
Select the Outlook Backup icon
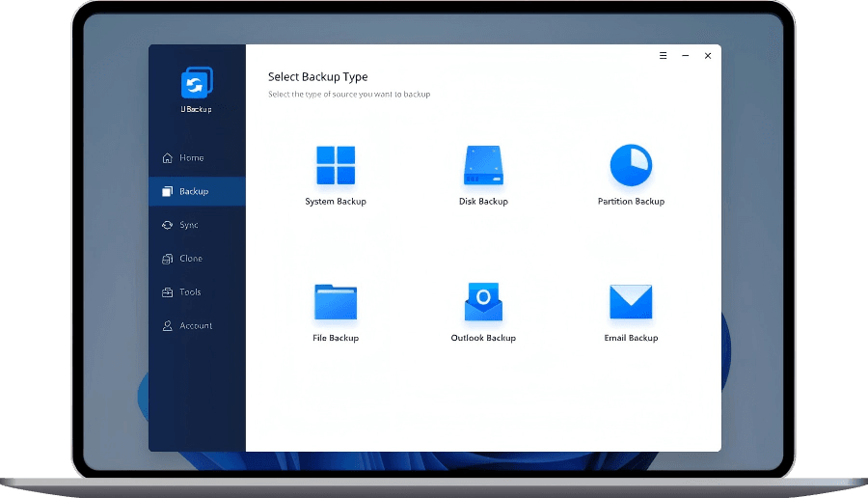click(483, 302)
